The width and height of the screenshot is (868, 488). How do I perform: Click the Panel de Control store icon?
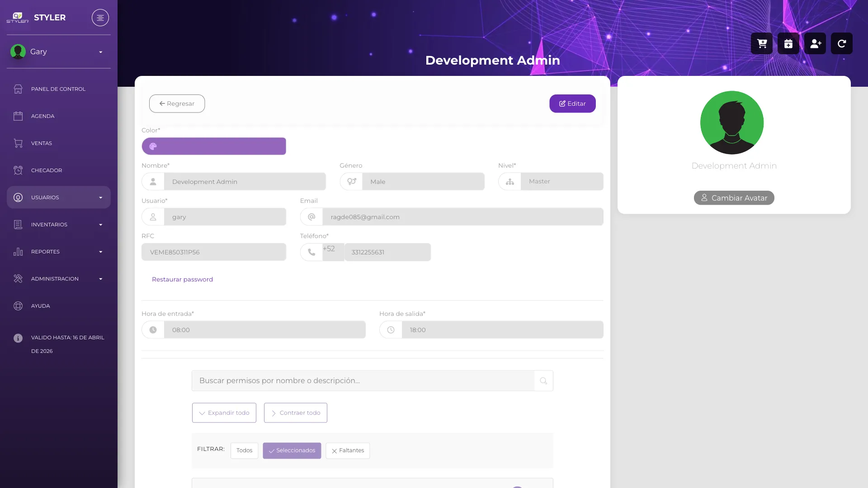point(18,89)
